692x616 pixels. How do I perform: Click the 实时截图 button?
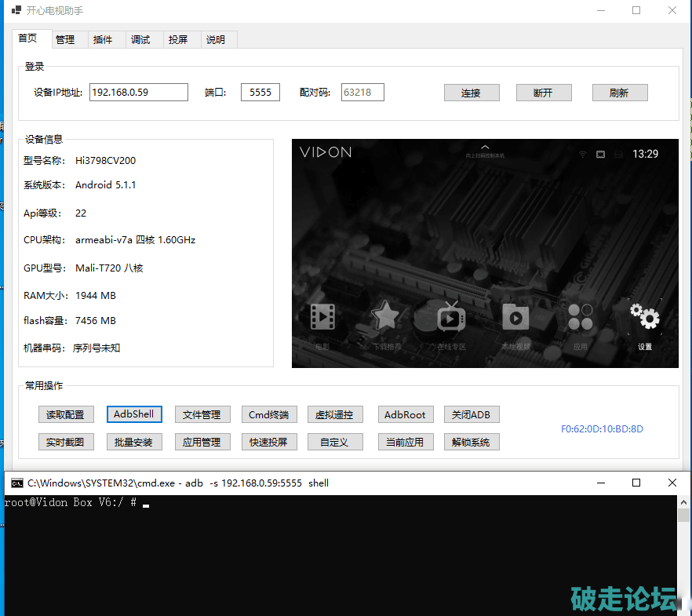[66, 442]
